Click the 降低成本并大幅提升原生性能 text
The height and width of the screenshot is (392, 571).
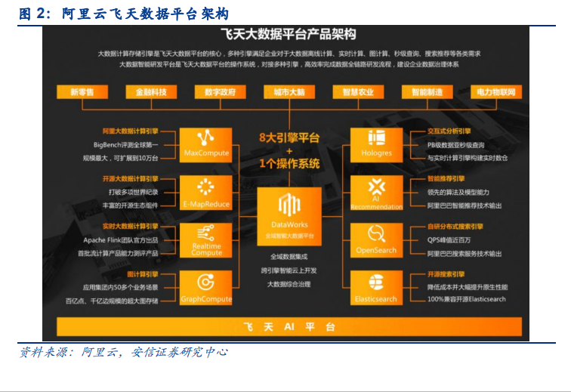(468, 288)
